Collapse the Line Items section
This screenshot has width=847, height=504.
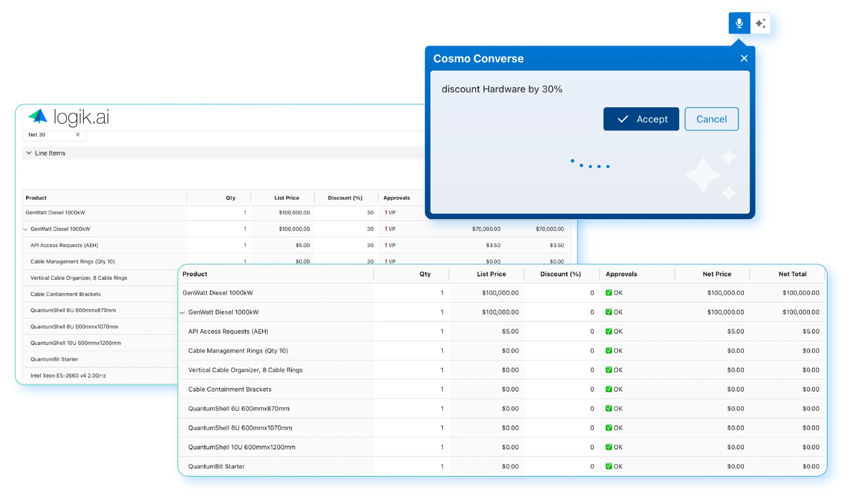[x=29, y=153]
